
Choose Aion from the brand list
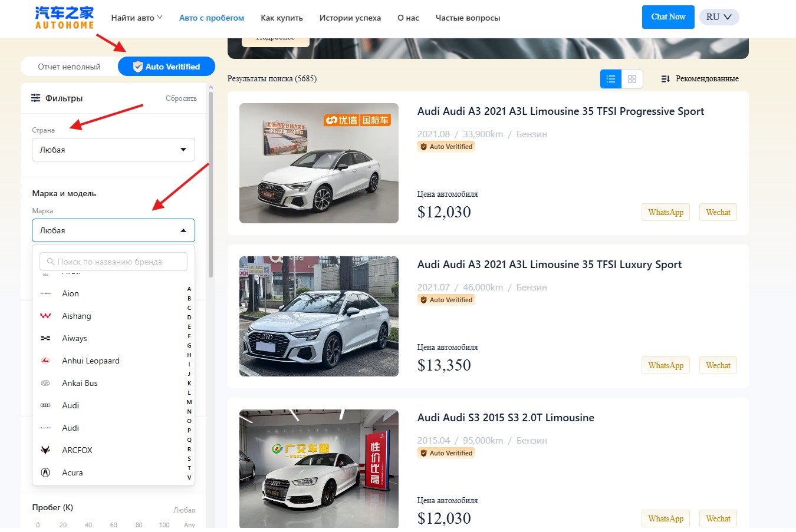[x=112, y=293]
